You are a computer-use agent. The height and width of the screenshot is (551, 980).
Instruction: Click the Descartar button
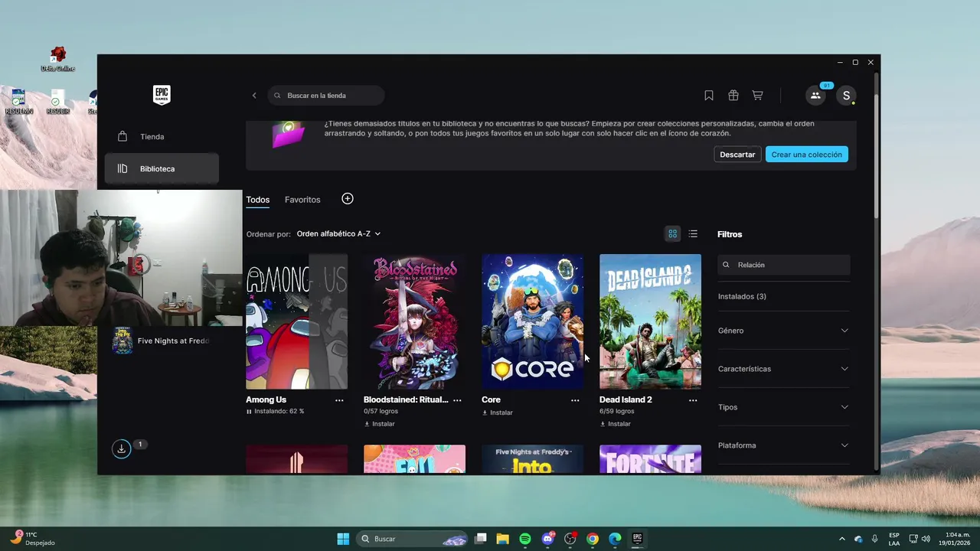click(x=737, y=155)
